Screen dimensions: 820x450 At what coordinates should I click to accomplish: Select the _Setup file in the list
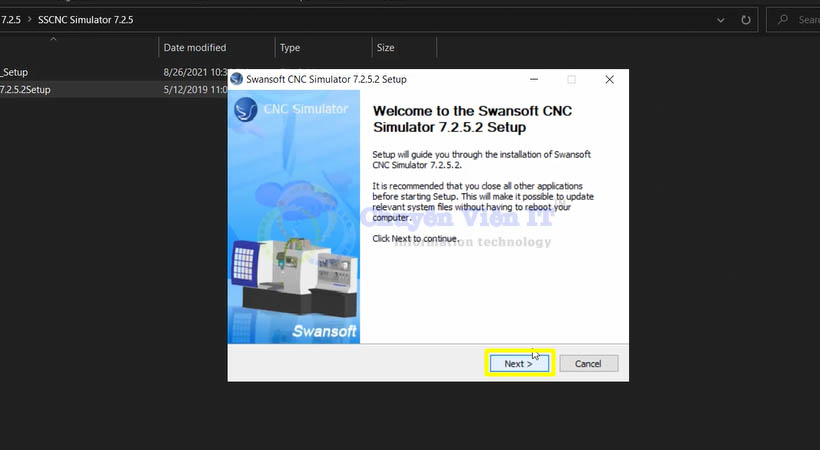(15, 71)
